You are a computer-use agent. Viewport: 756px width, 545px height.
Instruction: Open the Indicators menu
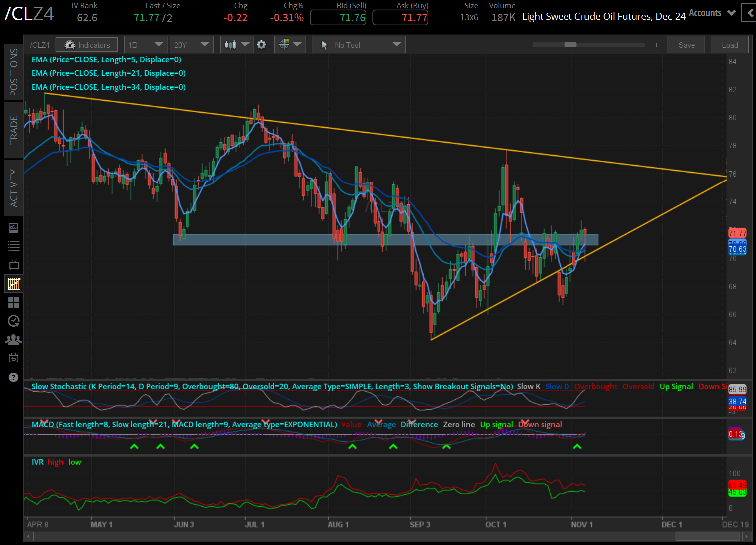(x=87, y=45)
